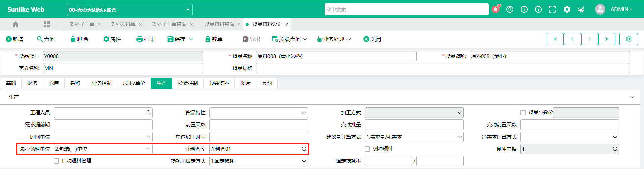The image size is (644, 169).
Task: Switch to the 图片 tab
Action: [246, 83]
